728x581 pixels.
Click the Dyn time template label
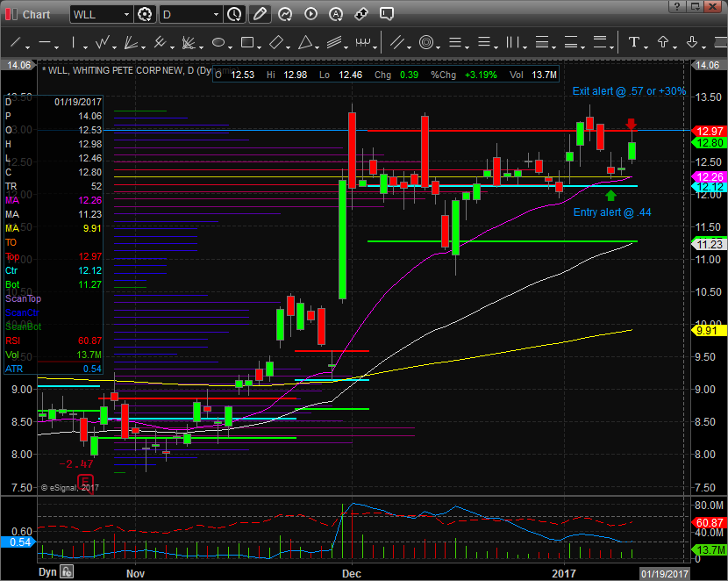(x=47, y=571)
